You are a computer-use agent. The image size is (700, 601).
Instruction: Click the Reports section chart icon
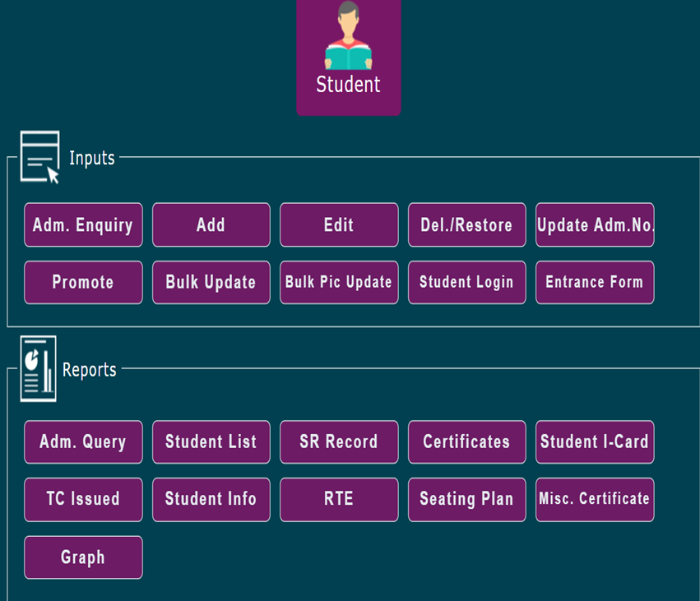(39, 369)
